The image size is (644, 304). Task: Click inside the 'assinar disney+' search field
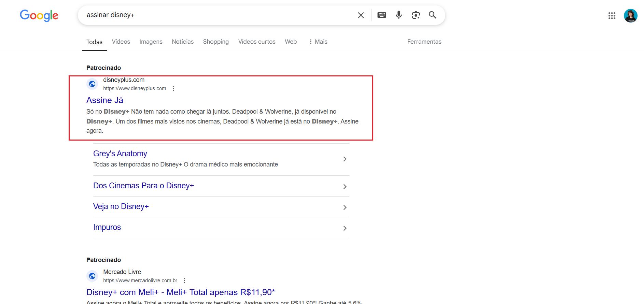[x=219, y=15]
